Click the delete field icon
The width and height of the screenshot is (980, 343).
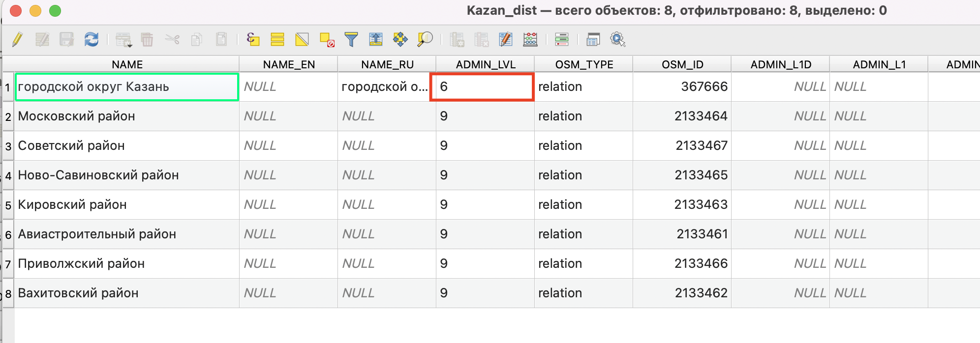tap(482, 39)
